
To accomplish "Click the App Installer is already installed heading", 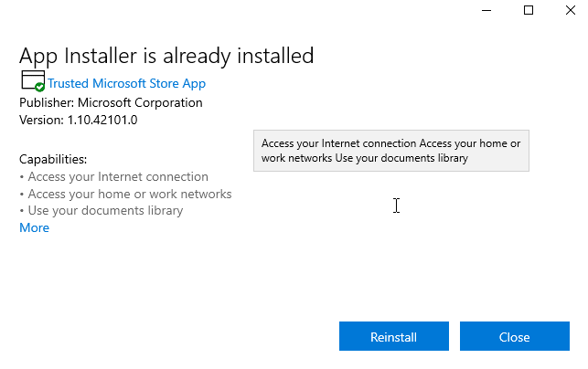I will pyautogui.click(x=166, y=56).
